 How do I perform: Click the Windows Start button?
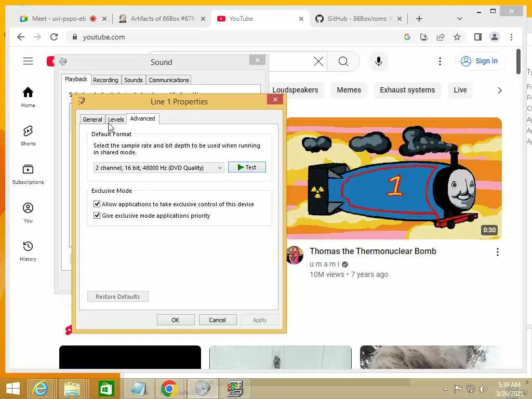pos(13,389)
